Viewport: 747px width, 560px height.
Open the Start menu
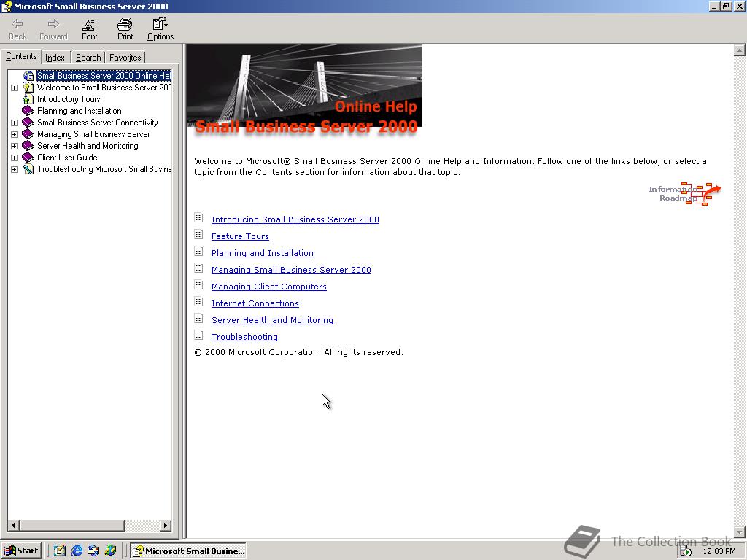22,551
